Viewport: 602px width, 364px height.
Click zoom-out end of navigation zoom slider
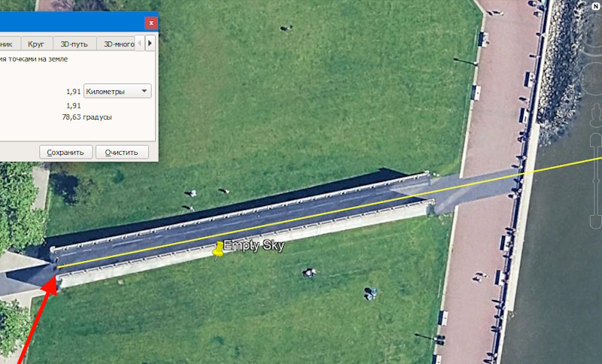click(x=596, y=223)
